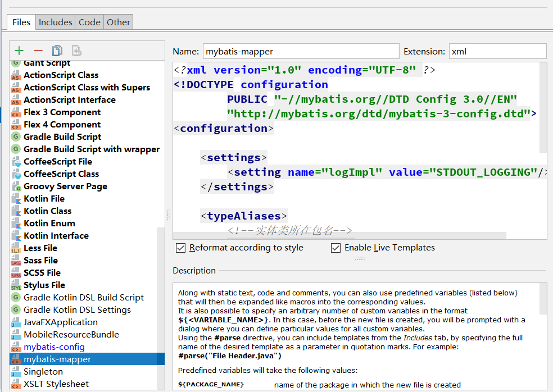
Task: Select the Gant Script template
Action: (x=47, y=63)
